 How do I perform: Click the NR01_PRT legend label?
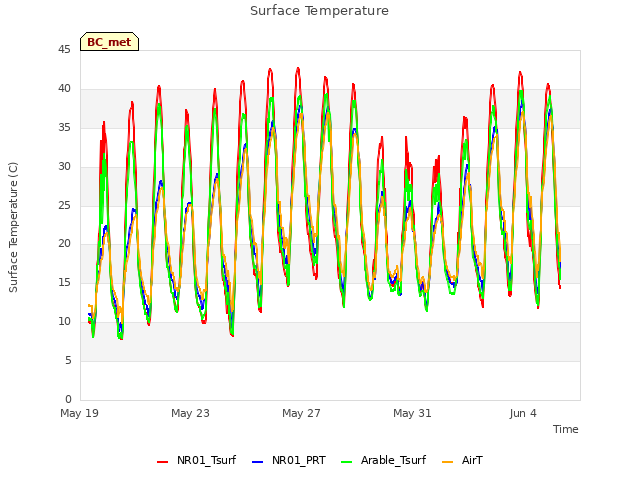click(x=298, y=460)
